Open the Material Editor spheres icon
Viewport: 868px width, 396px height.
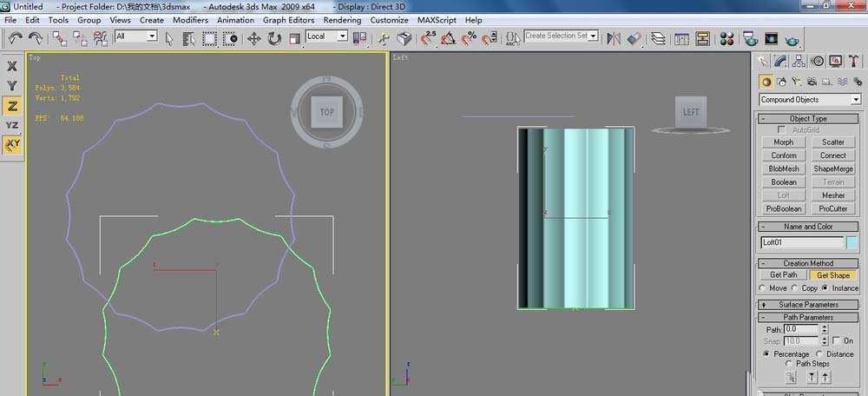click(727, 38)
